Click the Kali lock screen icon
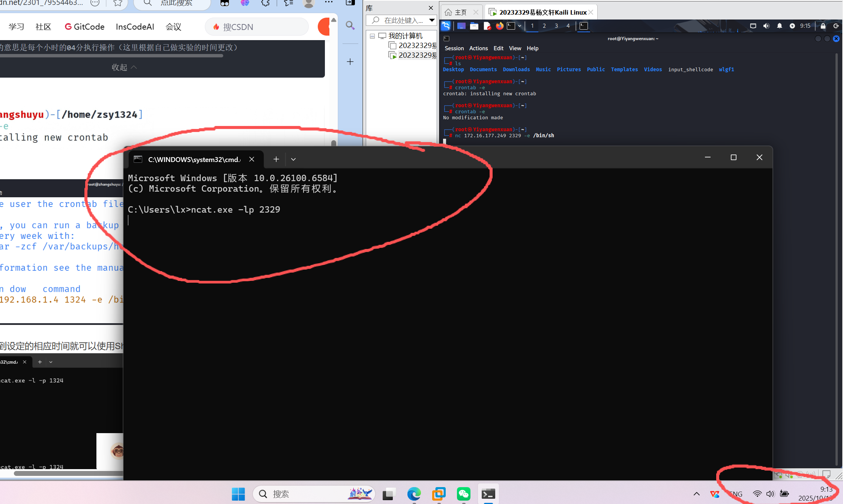 (823, 26)
